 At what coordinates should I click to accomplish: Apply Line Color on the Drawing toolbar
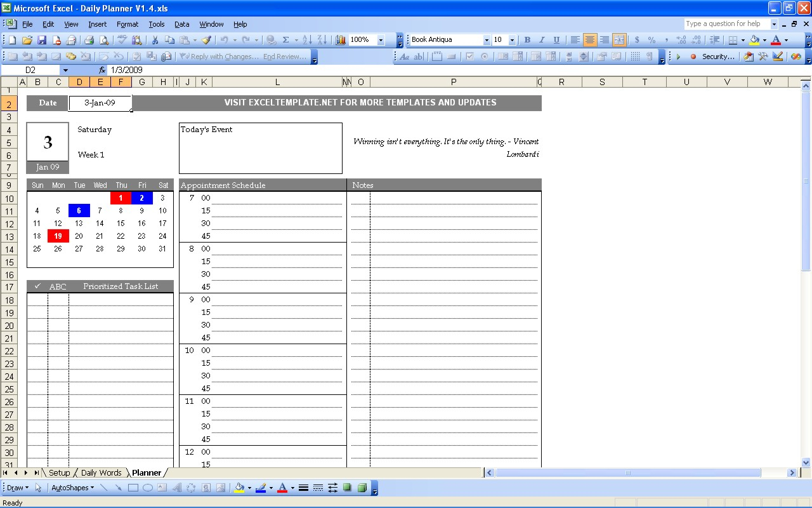260,488
